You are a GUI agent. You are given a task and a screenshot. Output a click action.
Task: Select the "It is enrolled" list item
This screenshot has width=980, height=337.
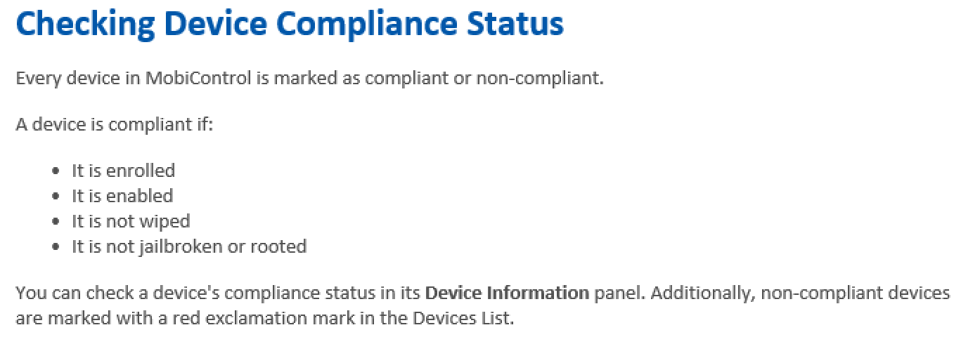tap(123, 171)
